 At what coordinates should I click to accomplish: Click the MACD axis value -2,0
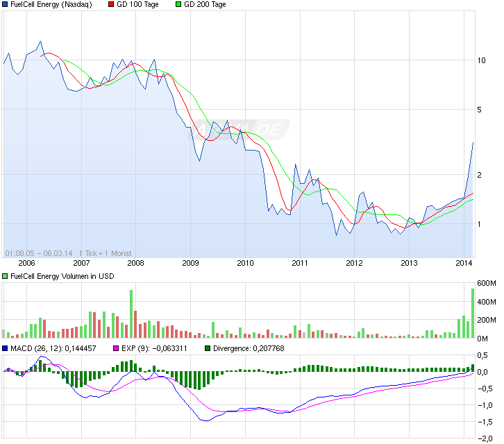485,438
